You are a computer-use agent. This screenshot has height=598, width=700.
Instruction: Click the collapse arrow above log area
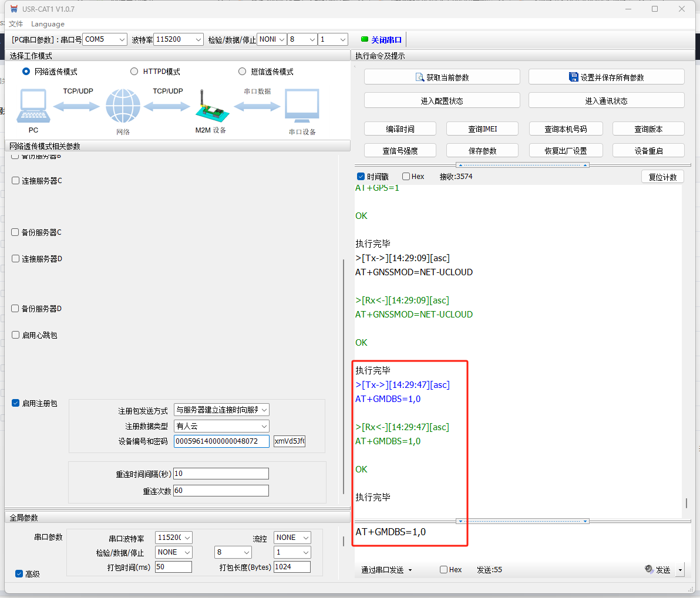pos(460,165)
